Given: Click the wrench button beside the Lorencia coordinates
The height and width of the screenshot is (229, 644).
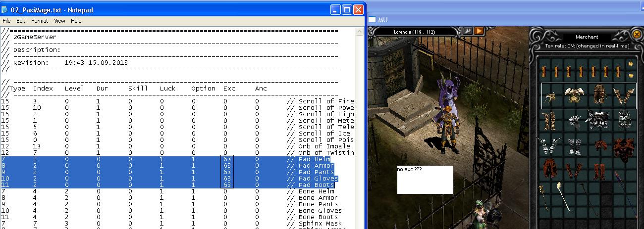Looking at the screenshot, I should coord(467,31).
